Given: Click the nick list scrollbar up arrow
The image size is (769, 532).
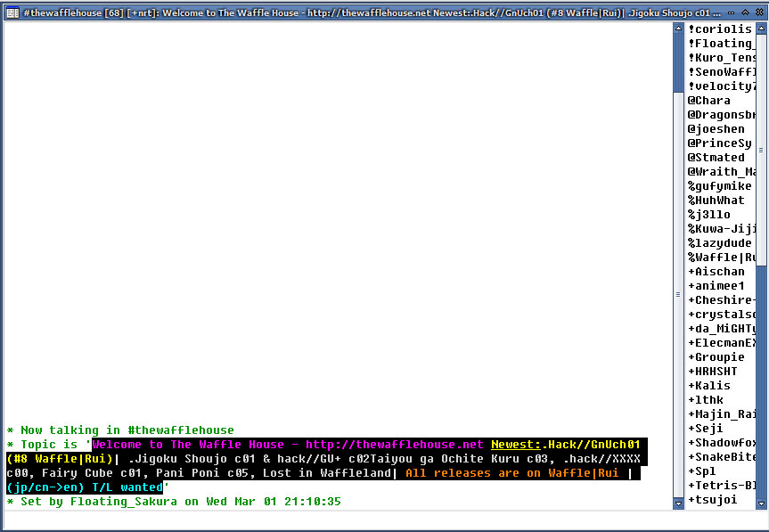Looking at the screenshot, I should [761, 29].
